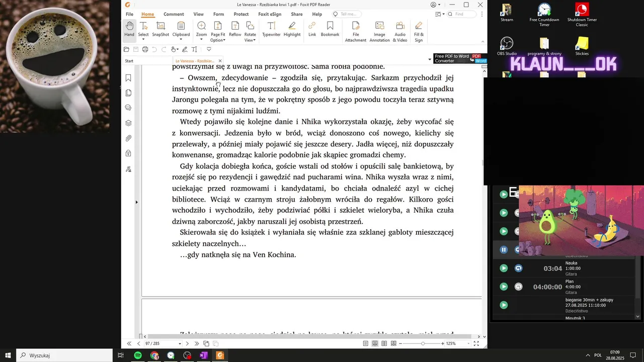Activate the Highlight tool
The width and height of the screenshot is (644, 362).
click(292, 29)
